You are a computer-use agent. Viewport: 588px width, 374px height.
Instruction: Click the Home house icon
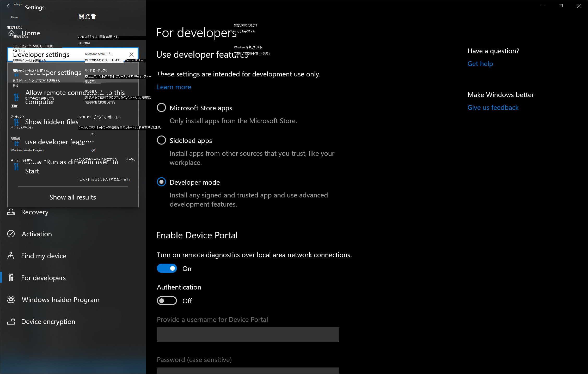pyautogui.click(x=11, y=33)
